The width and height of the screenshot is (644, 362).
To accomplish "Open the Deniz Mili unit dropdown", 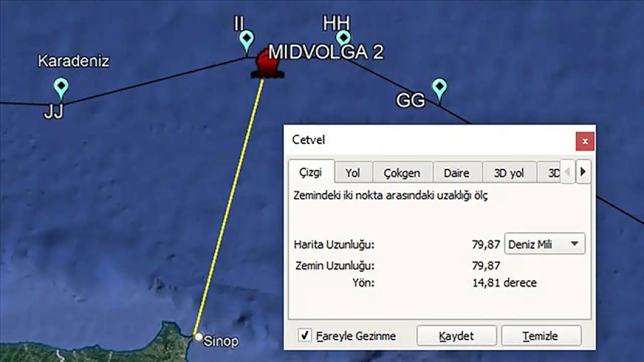I will (545, 244).
